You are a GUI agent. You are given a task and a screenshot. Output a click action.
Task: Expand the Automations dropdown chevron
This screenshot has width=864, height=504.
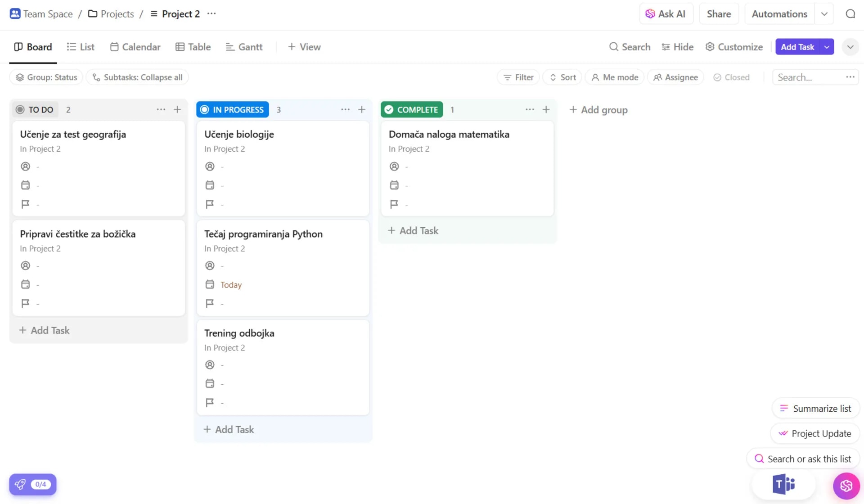824,14
